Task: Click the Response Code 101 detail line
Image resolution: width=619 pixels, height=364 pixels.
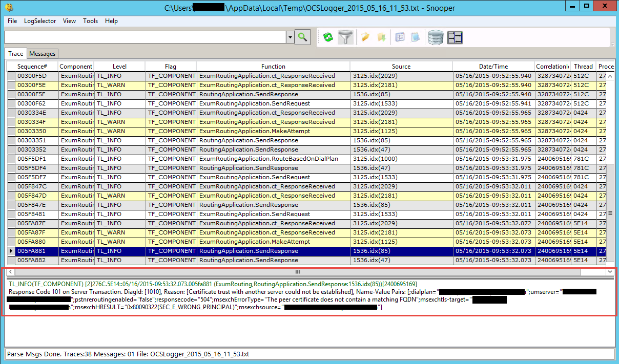Action: (x=302, y=292)
